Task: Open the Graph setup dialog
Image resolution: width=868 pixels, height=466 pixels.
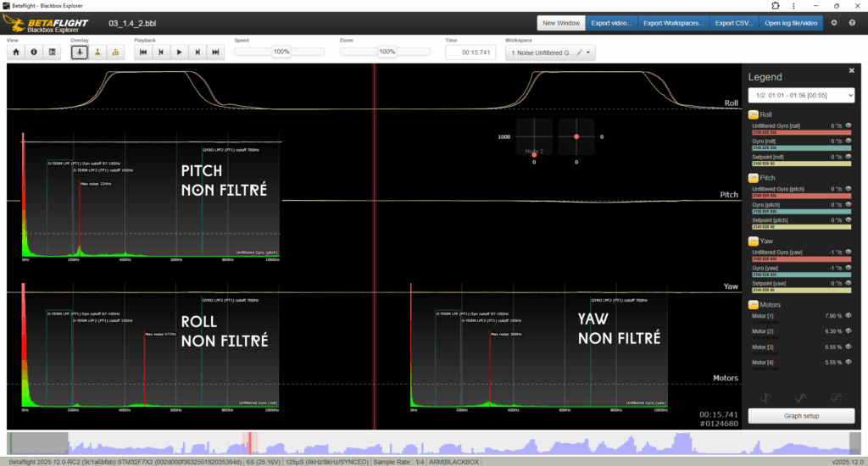Action: click(800, 415)
